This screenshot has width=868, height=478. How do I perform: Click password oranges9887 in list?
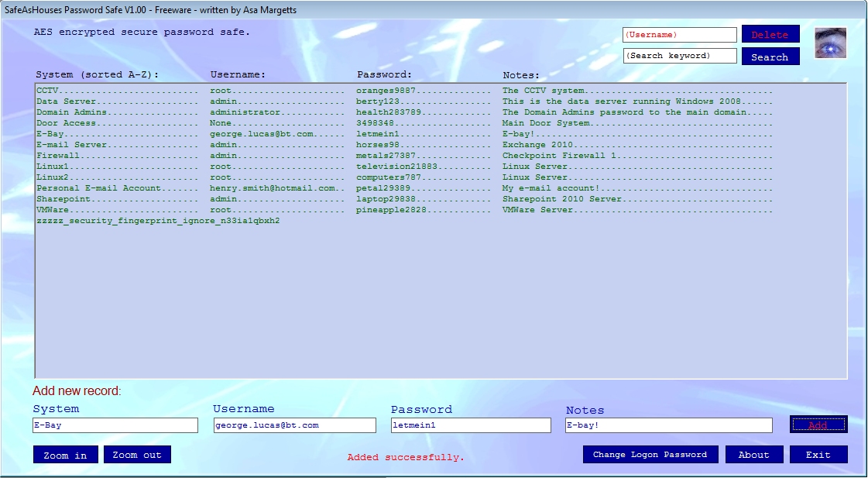pyautogui.click(x=386, y=91)
